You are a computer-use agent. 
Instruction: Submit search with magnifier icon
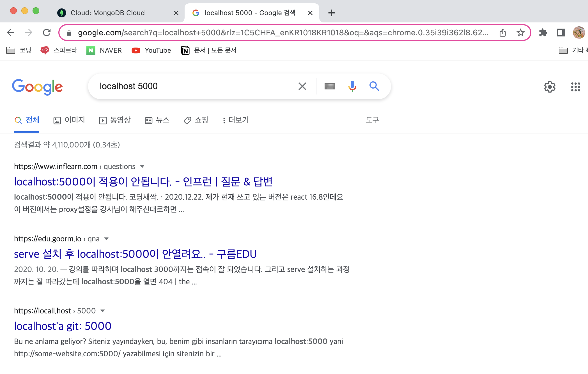pyautogui.click(x=374, y=86)
